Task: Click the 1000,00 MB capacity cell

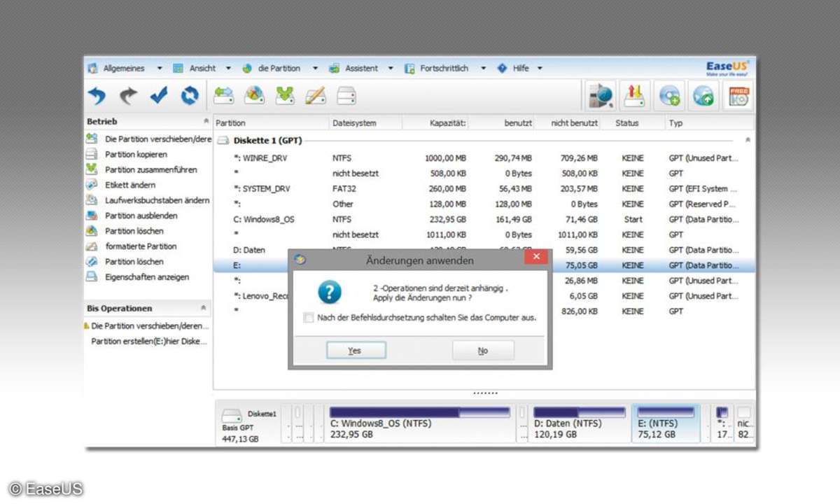Action: click(x=445, y=158)
